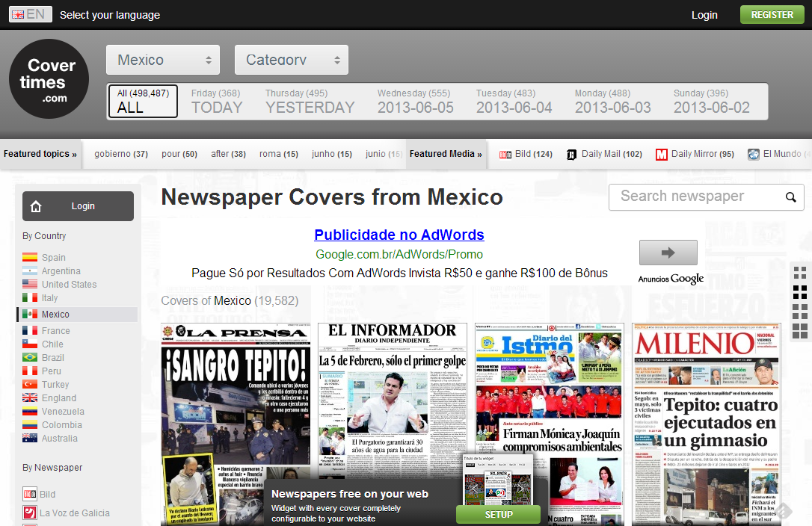812x526 pixels.
Task: Click the home icon on the sidebar Login button
Action: pos(36,206)
